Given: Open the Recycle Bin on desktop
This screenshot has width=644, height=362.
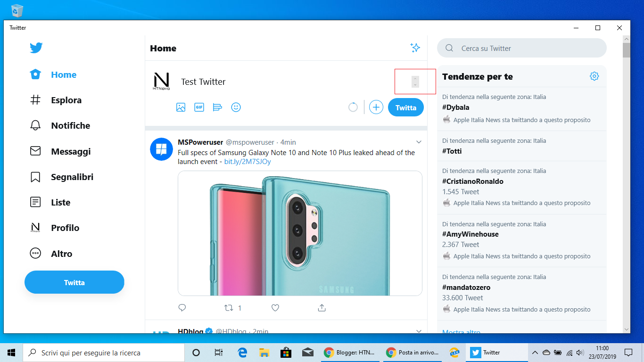Looking at the screenshot, I should 17,10.
